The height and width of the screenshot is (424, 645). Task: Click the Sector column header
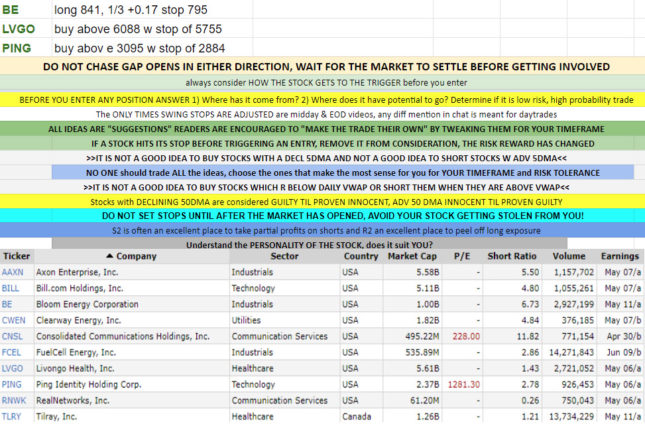coord(284,256)
